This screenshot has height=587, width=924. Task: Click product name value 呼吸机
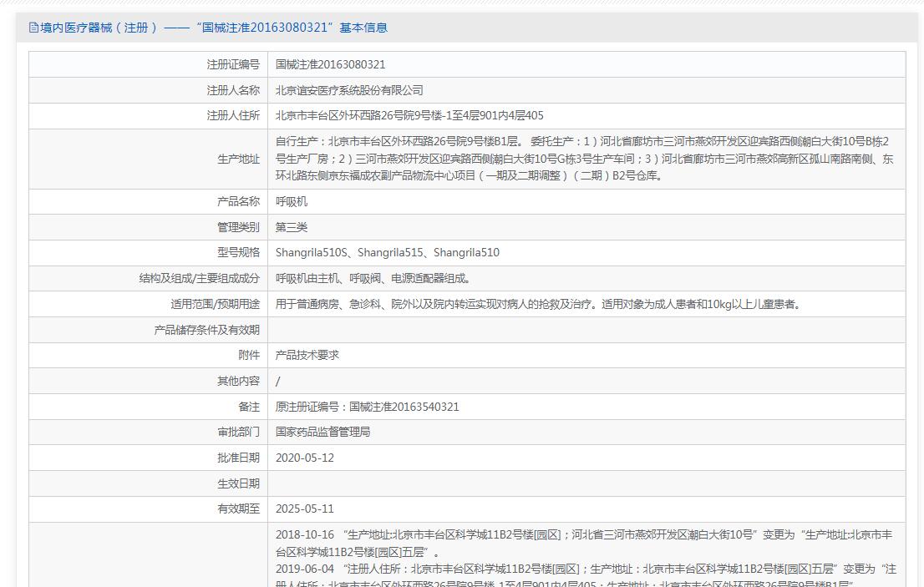point(291,202)
